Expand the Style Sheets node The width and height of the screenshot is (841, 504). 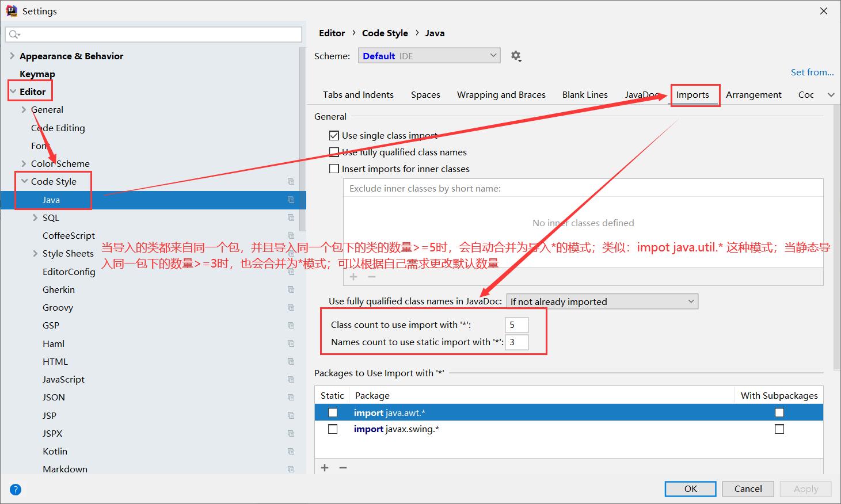[35, 253]
